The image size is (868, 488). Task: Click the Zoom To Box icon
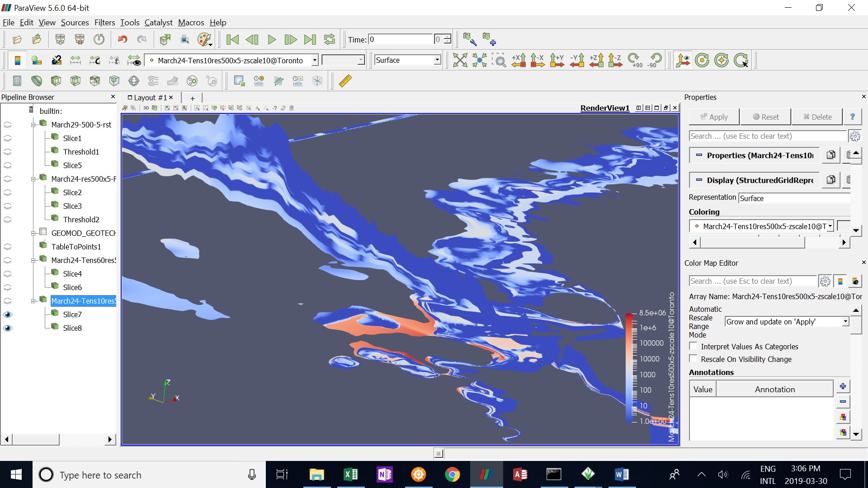coord(499,60)
